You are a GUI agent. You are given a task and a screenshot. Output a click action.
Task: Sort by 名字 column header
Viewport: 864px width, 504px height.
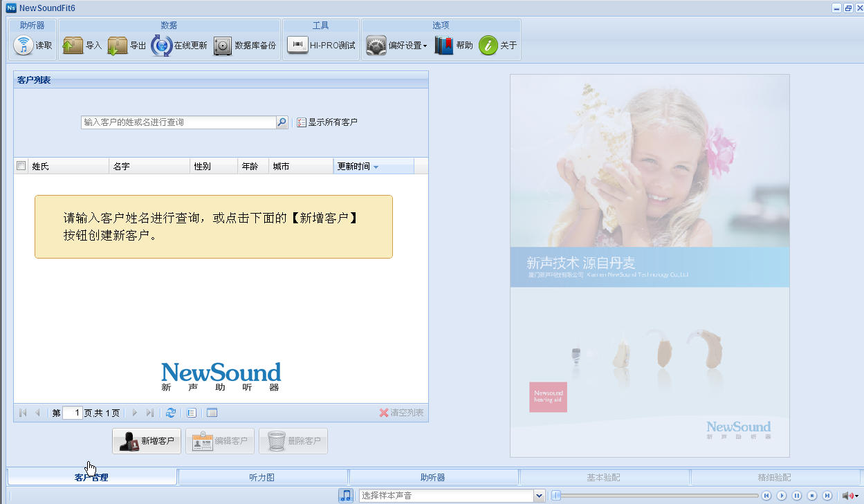(149, 167)
